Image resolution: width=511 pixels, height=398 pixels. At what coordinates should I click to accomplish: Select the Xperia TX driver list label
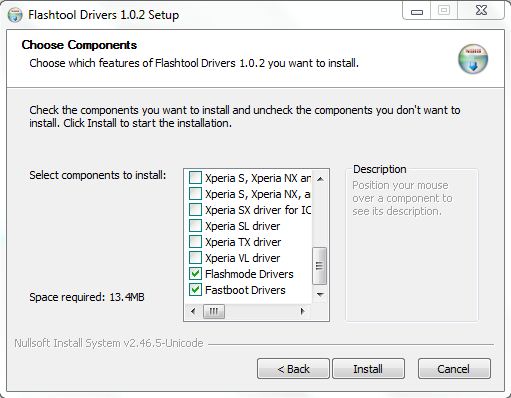click(243, 242)
